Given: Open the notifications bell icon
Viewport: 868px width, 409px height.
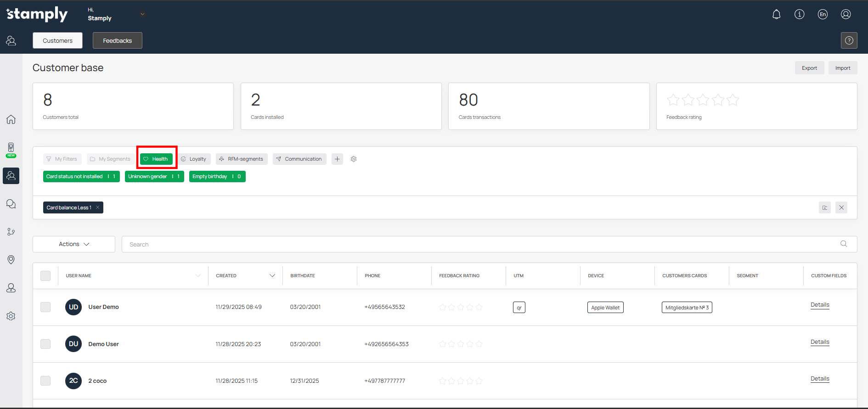Looking at the screenshot, I should point(776,15).
